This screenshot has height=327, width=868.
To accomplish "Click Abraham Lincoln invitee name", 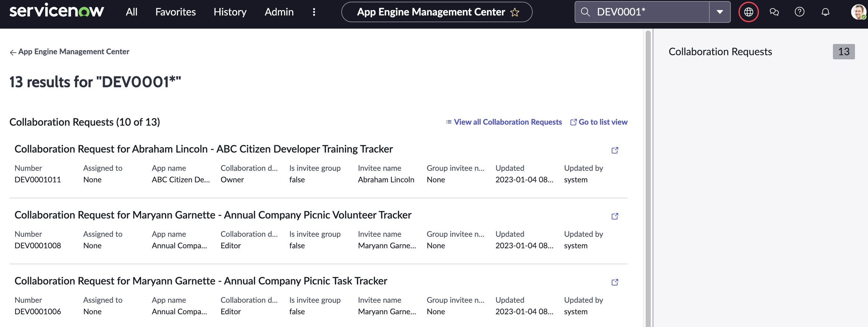I will click(386, 180).
